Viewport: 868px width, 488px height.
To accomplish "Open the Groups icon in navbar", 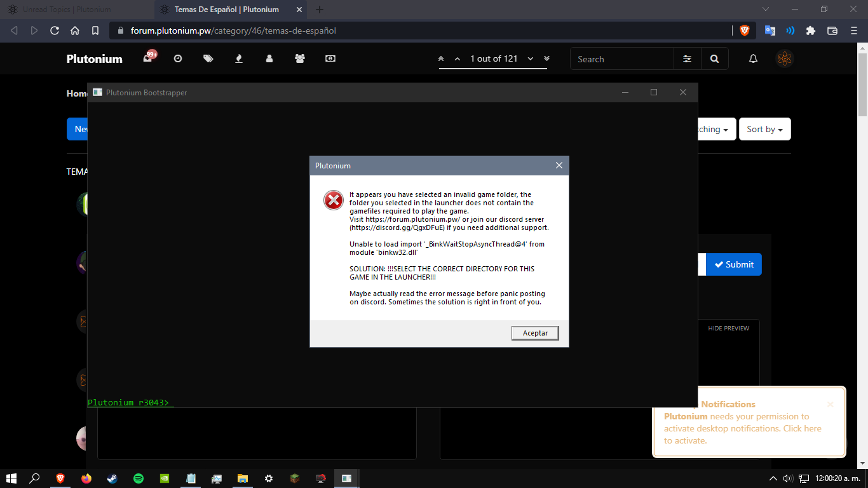I will tap(300, 58).
